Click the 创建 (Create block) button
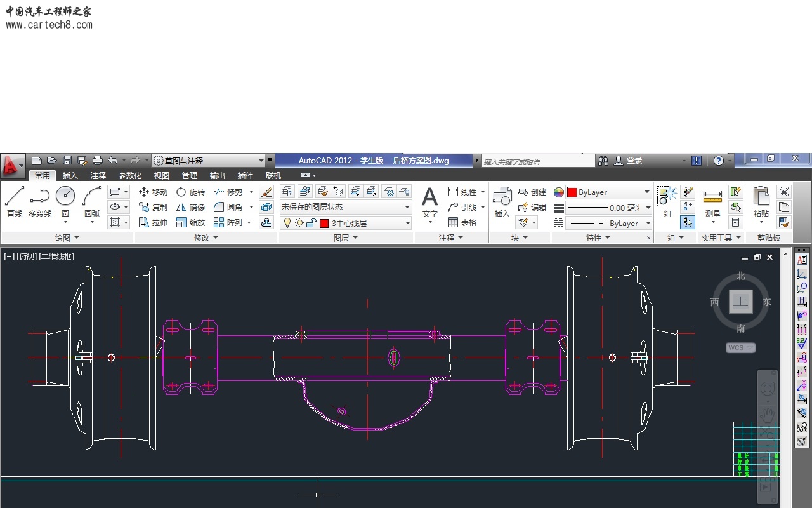Screen dimensions: 812x508 point(532,192)
